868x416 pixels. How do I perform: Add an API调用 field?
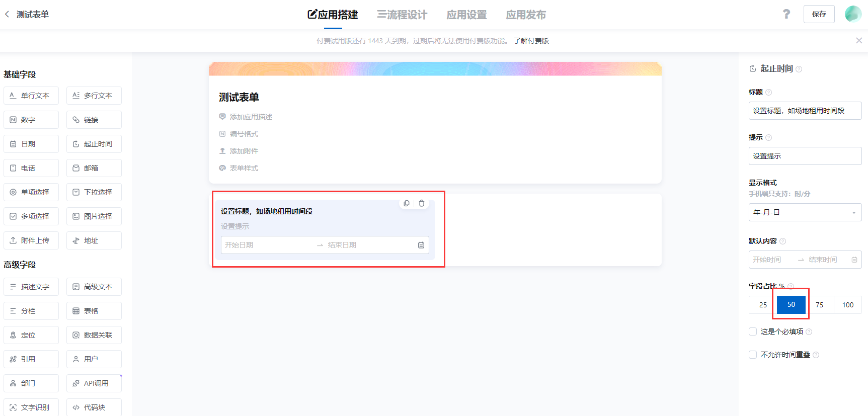tap(94, 383)
